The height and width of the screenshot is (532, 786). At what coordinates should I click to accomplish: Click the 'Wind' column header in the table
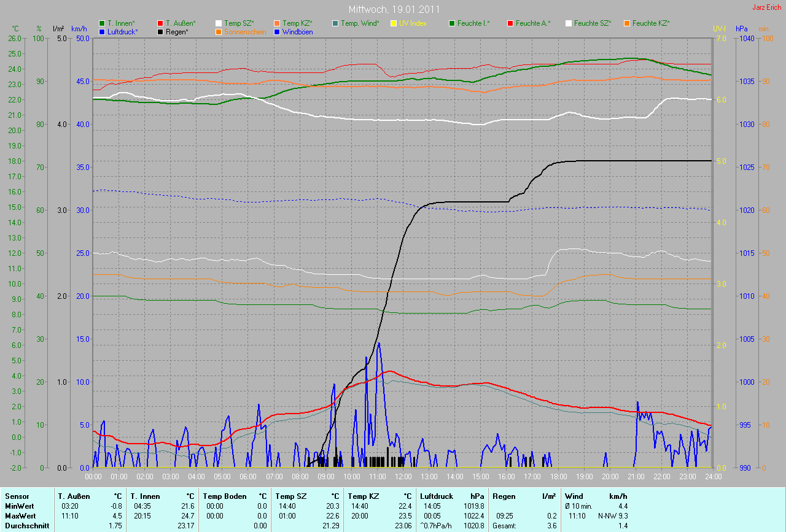574,496
